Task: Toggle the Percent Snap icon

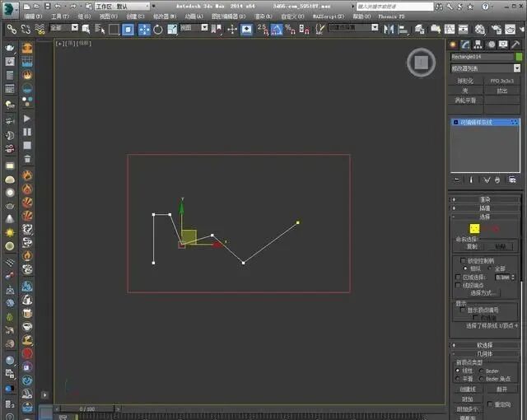Action: pyautogui.click(x=290, y=30)
